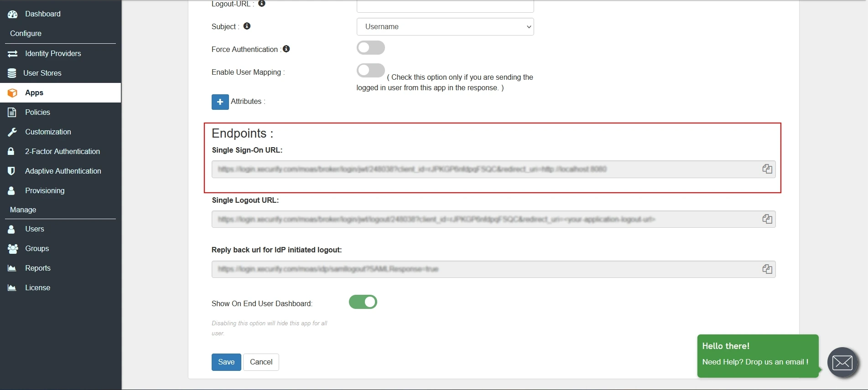Add an attribute with the plus button

tap(220, 102)
